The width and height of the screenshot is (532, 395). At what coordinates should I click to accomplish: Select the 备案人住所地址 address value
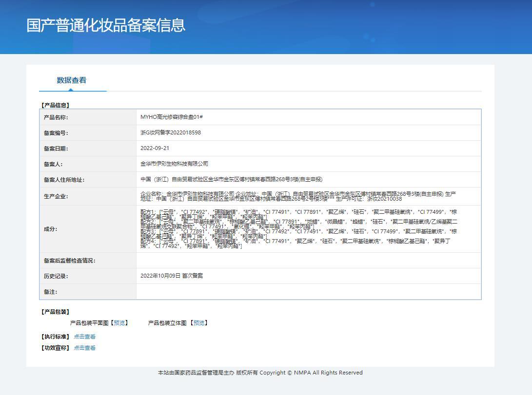[x=232, y=179]
